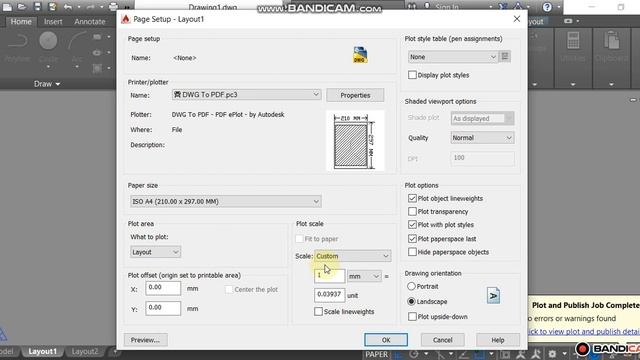640x360 pixels.
Task: Uncheck Plot paperspace last
Action: 412,239
